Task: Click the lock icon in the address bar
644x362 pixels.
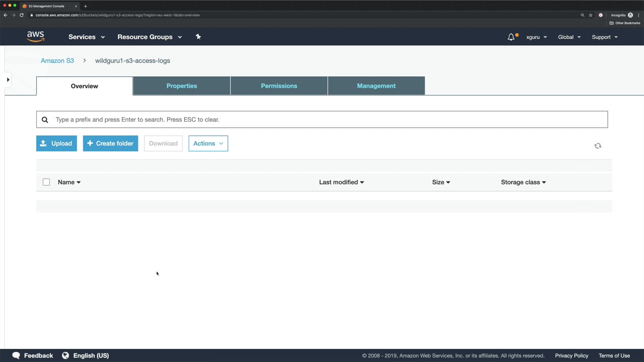Action: (32, 15)
